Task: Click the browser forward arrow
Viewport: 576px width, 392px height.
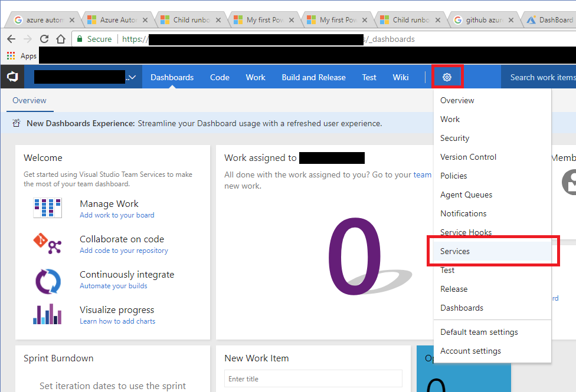Action: click(x=28, y=39)
